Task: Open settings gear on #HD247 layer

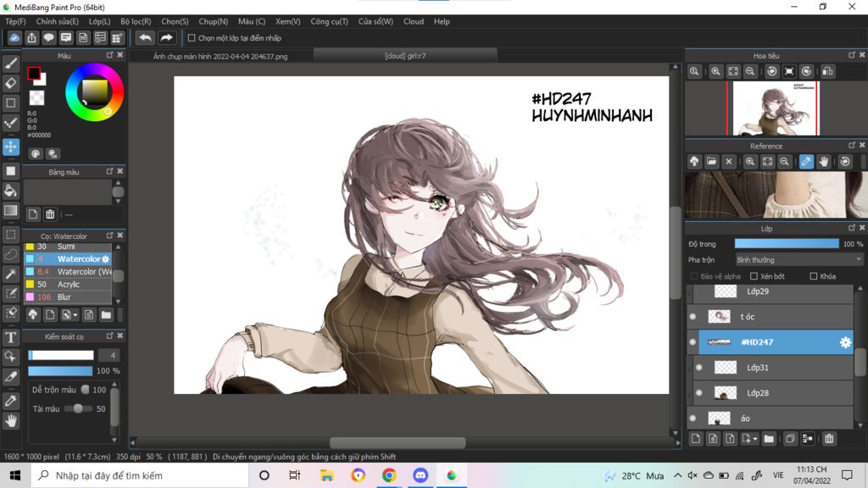Action: click(845, 342)
